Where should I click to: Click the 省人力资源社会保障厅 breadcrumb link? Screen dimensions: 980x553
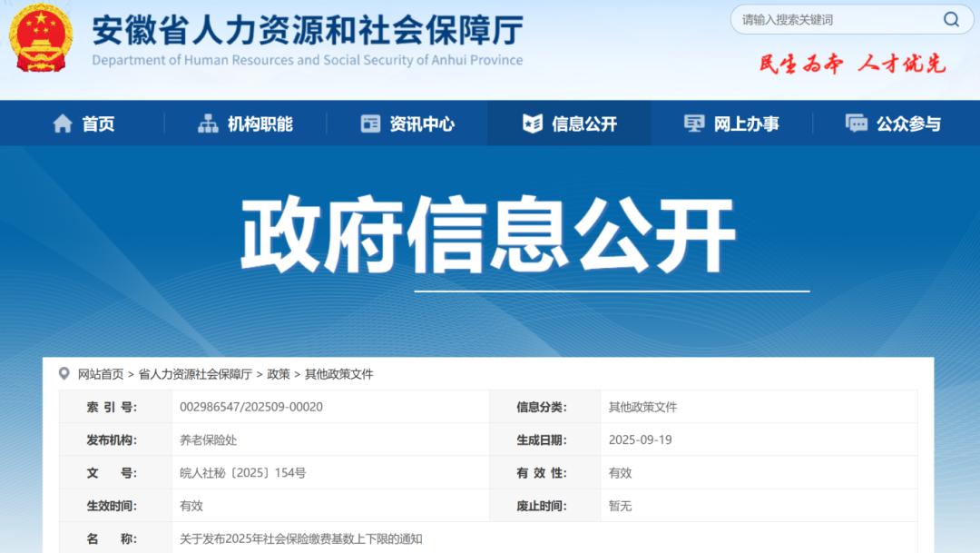pos(195,374)
